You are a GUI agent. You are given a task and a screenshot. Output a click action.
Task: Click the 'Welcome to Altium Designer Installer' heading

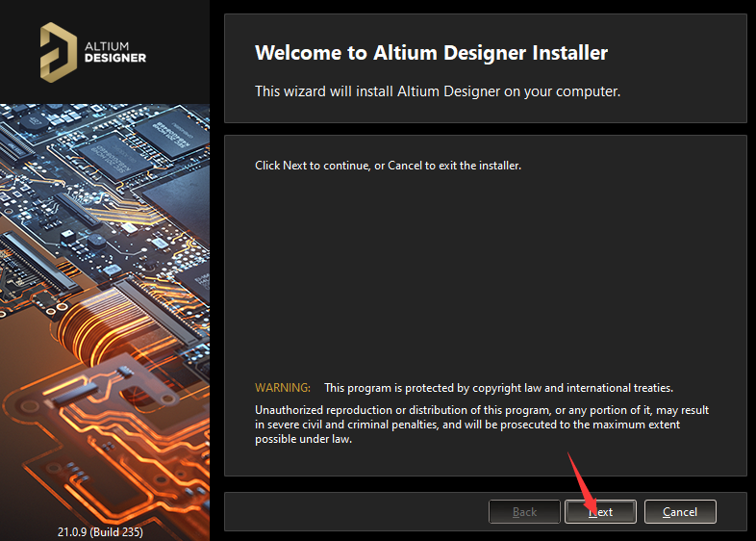click(x=431, y=53)
